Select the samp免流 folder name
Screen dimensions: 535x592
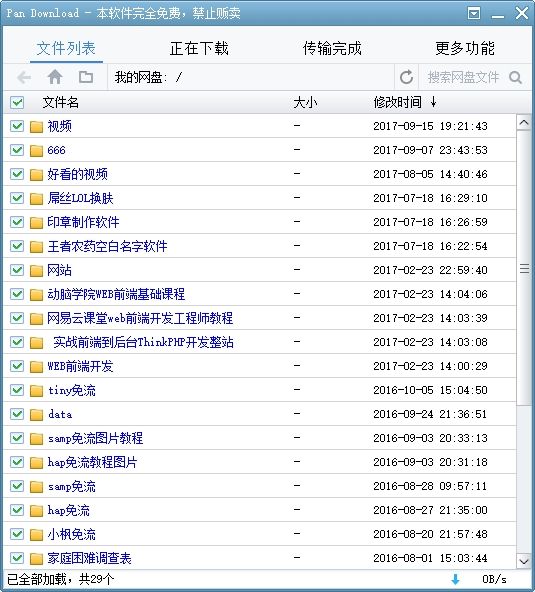tap(72, 486)
